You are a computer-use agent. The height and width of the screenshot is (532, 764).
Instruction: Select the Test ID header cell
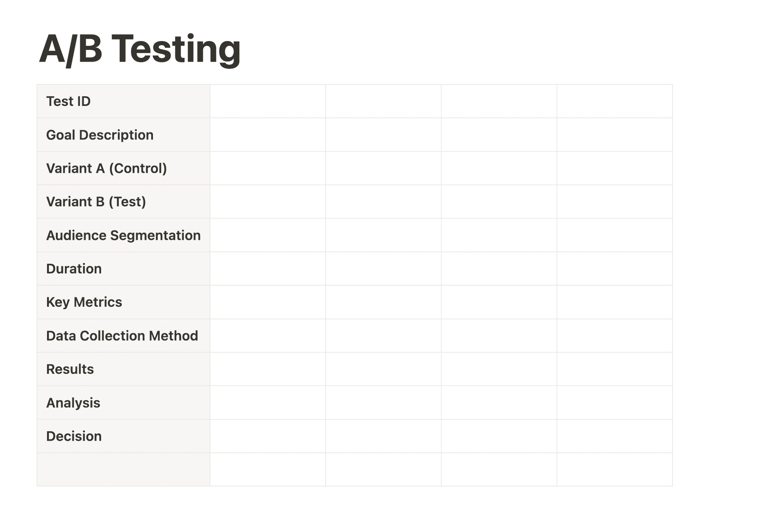click(x=123, y=101)
